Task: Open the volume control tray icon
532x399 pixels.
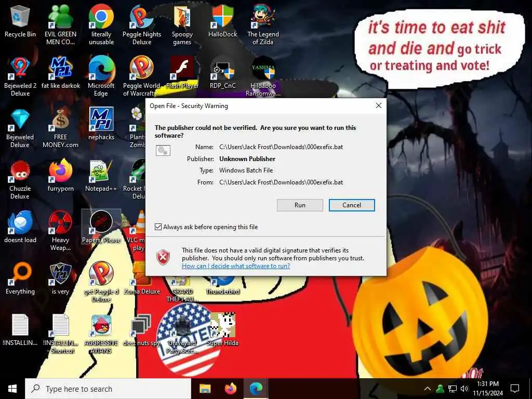Action: tap(464, 389)
